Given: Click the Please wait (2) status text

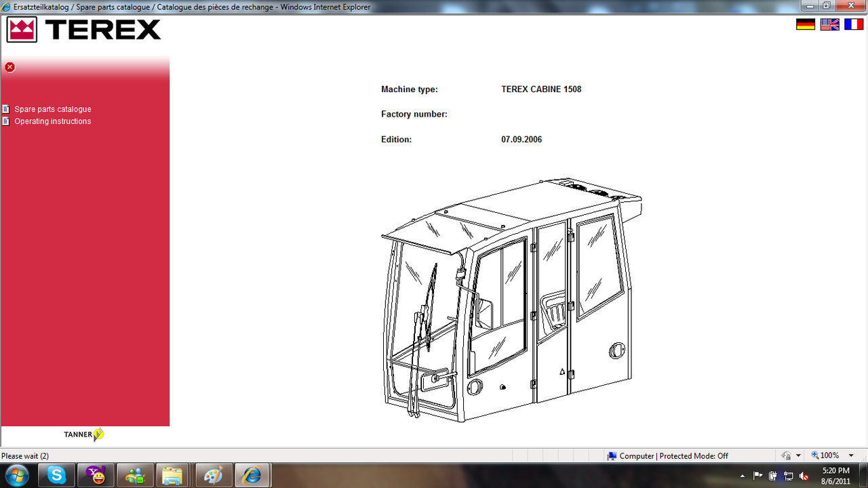Looking at the screenshot, I should click(25, 456).
